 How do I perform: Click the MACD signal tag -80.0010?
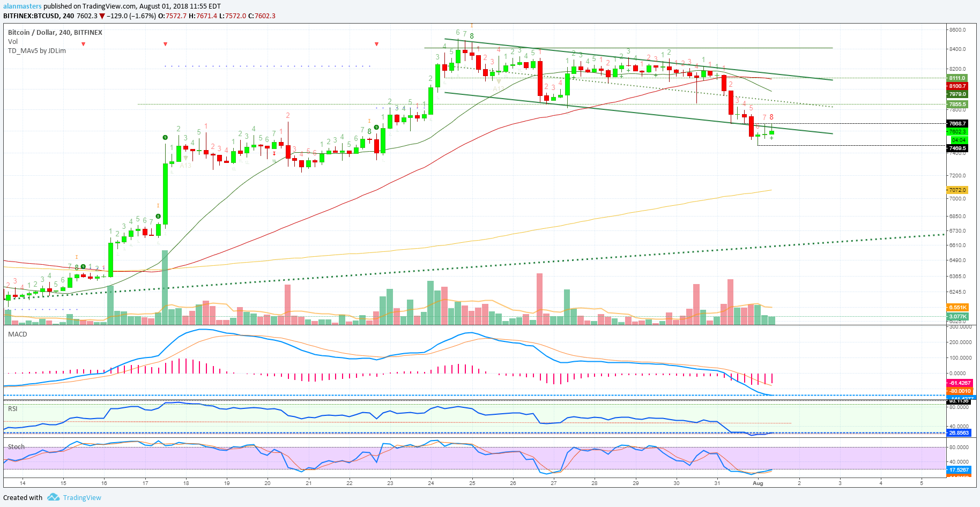click(x=960, y=391)
